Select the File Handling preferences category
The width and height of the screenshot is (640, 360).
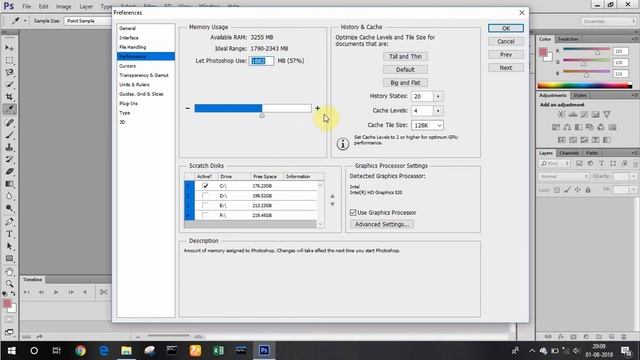click(132, 47)
